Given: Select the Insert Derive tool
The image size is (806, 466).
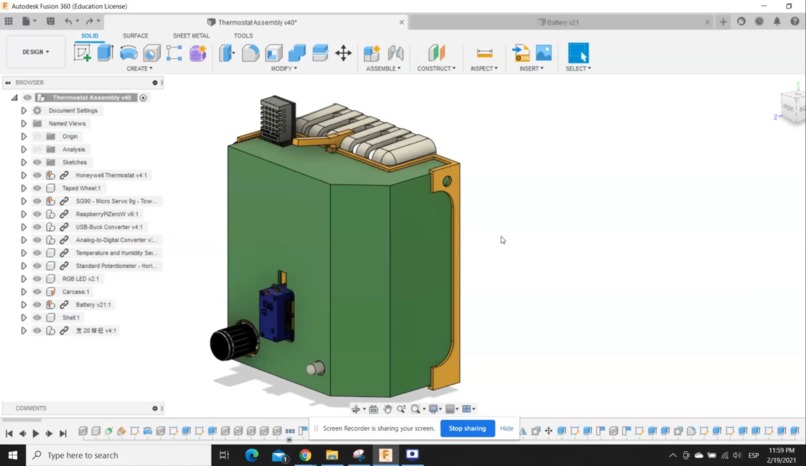Looking at the screenshot, I should click(521, 53).
